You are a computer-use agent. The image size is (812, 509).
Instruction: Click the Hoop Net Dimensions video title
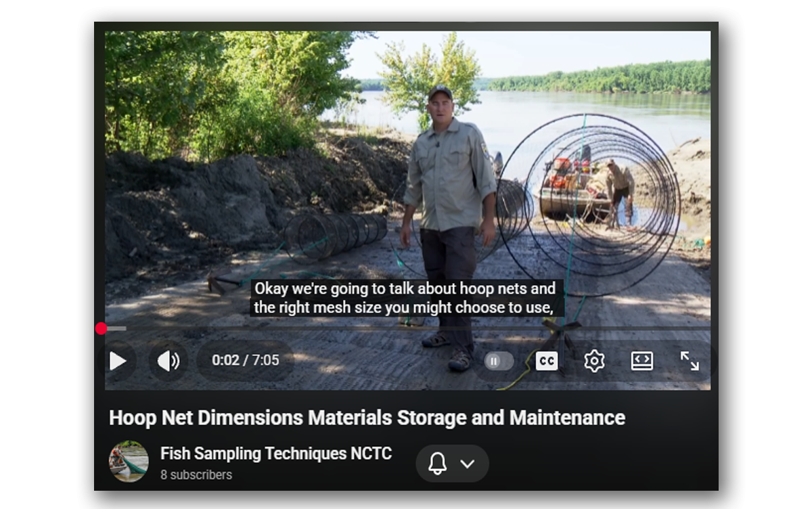tap(367, 418)
